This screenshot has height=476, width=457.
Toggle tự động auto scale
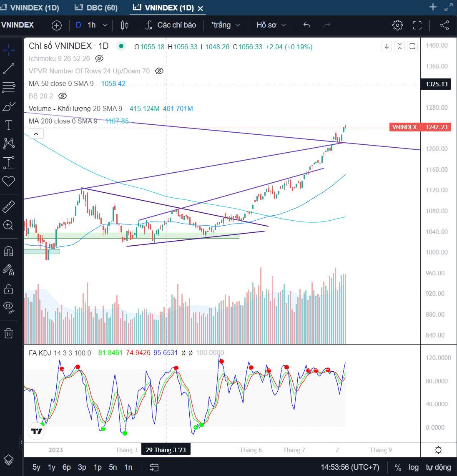pyautogui.click(x=438, y=468)
